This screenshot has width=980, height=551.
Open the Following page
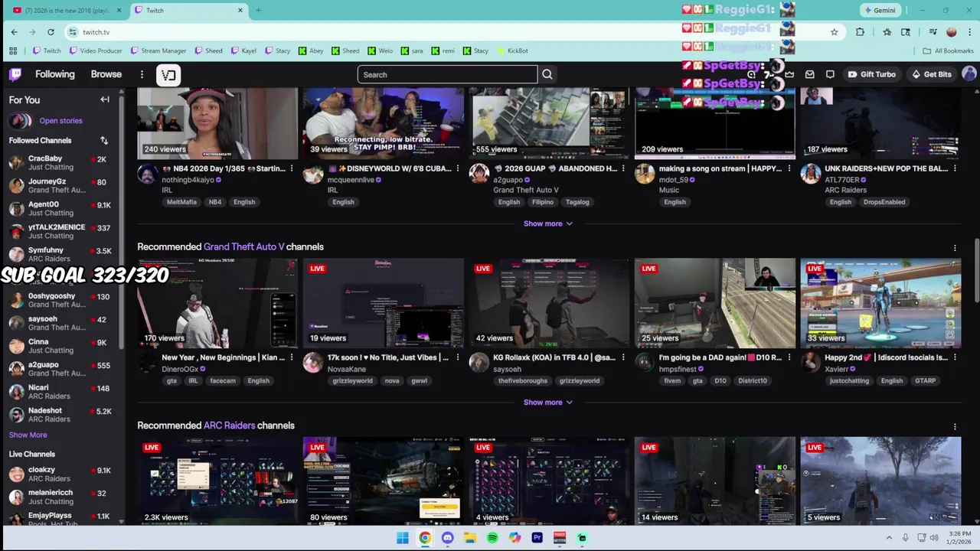(x=54, y=74)
